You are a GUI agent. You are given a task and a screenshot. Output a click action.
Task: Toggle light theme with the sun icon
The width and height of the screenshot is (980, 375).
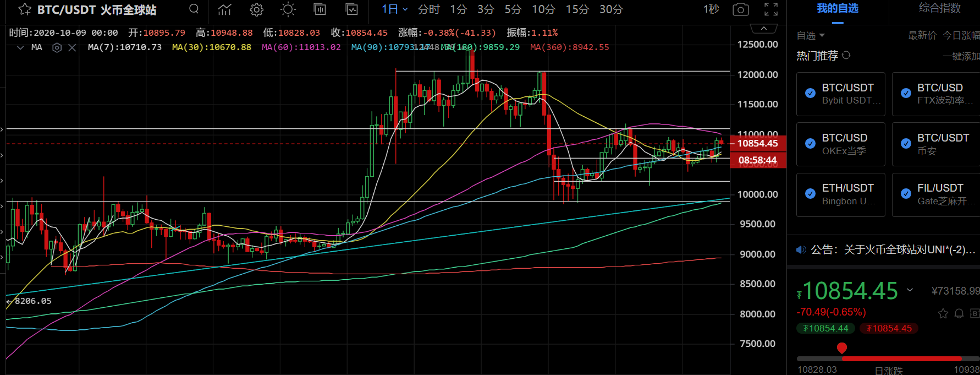click(x=288, y=9)
